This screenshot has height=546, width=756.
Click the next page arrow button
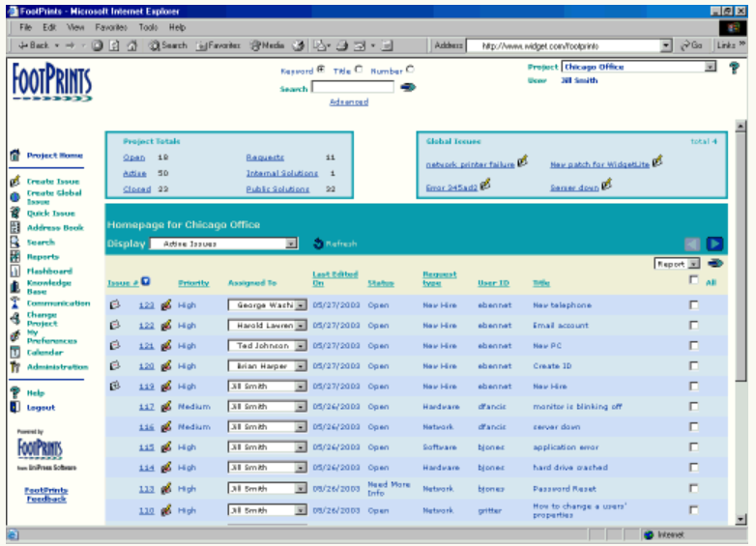tap(714, 244)
